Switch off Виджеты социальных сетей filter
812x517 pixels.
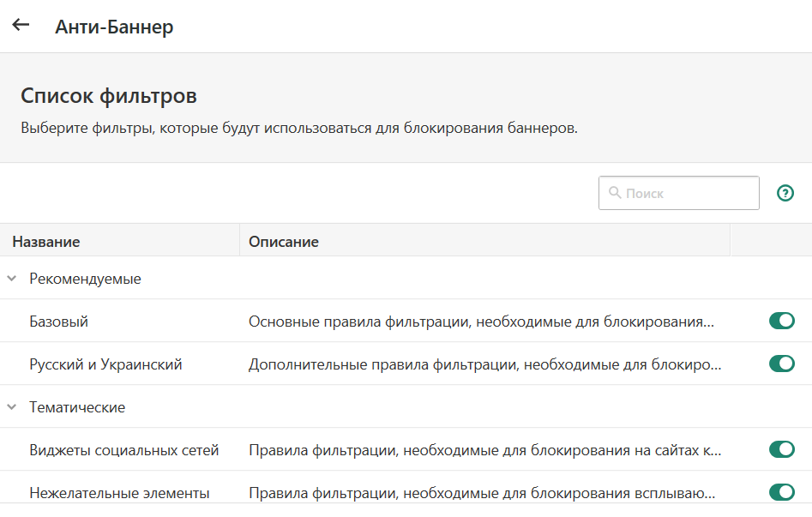781,449
